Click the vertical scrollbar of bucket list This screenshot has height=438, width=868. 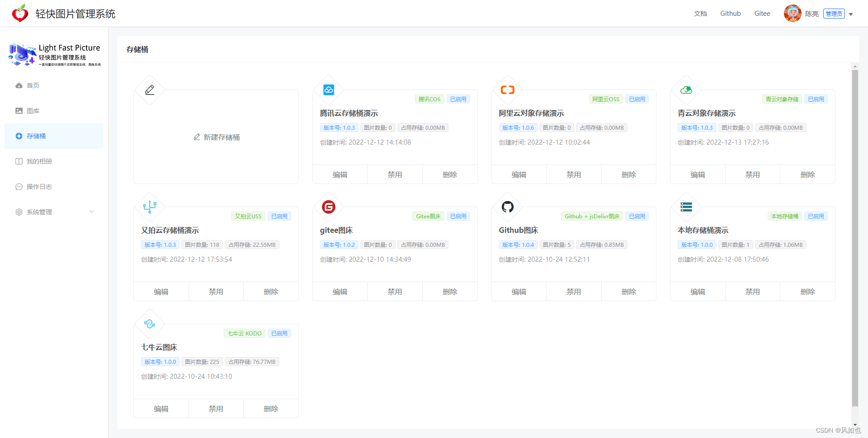pos(855,238)
